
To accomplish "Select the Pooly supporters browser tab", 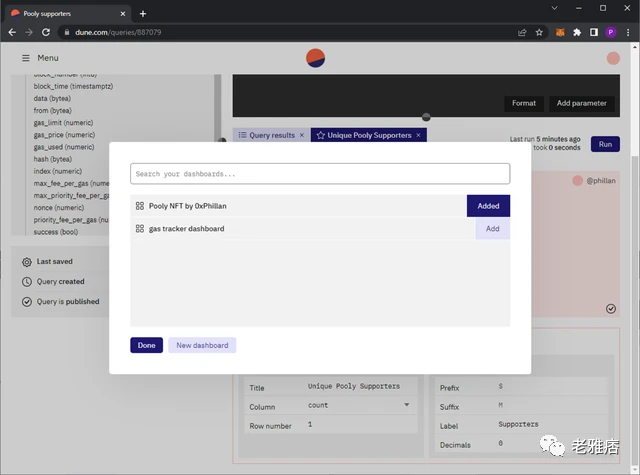I will pyautogui.click(x=68, y=13).
